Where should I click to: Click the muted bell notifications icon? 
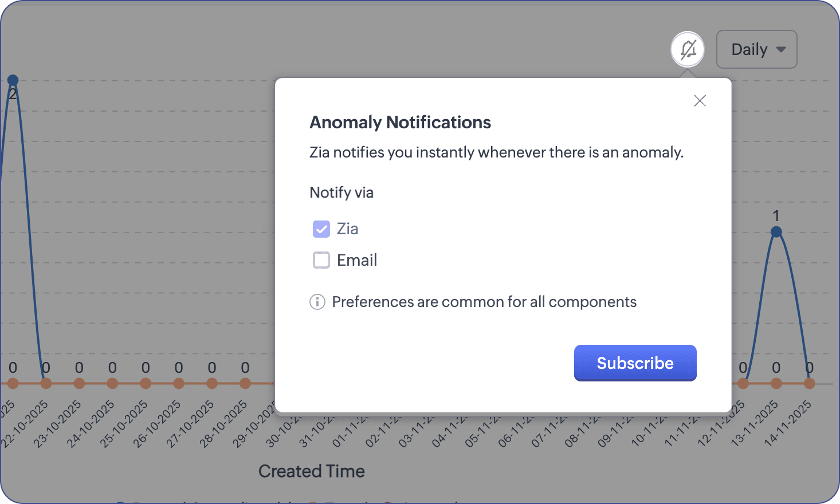tap(688, 49)
